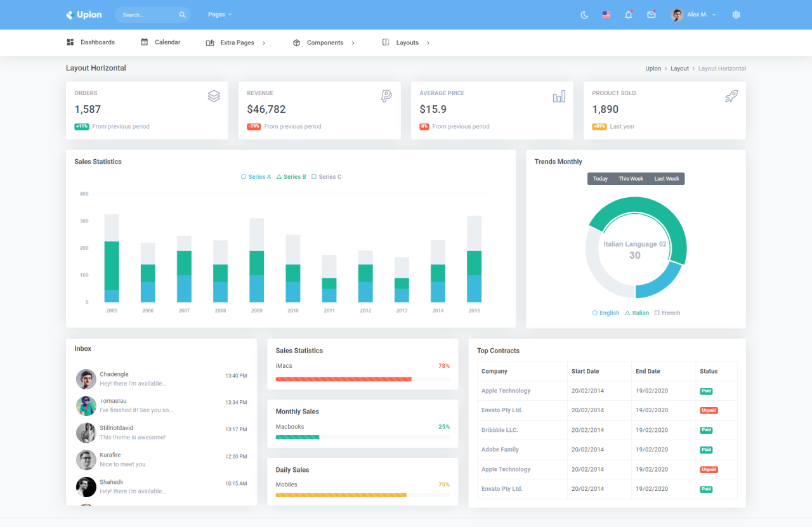Go to Layout in the breadcrumb
The image size is (812, 527).
(679, 68)
